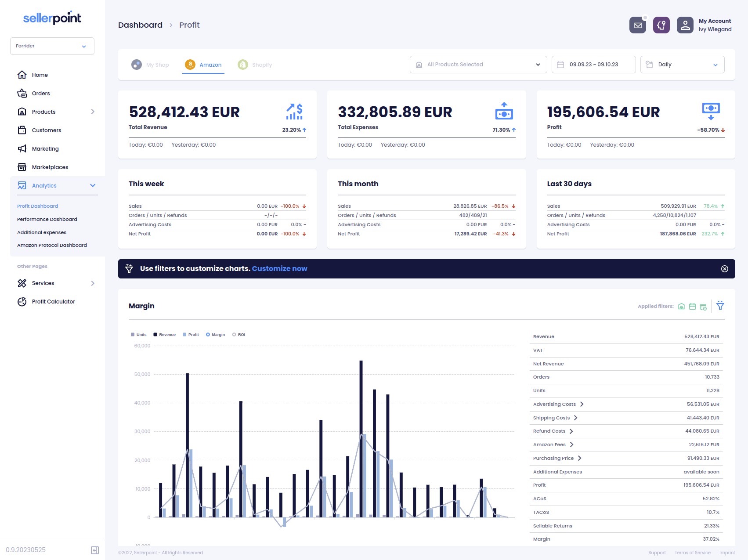
Task: Switch to the My Shop tab
Action: pyautogui.click(x=150, y=65)
